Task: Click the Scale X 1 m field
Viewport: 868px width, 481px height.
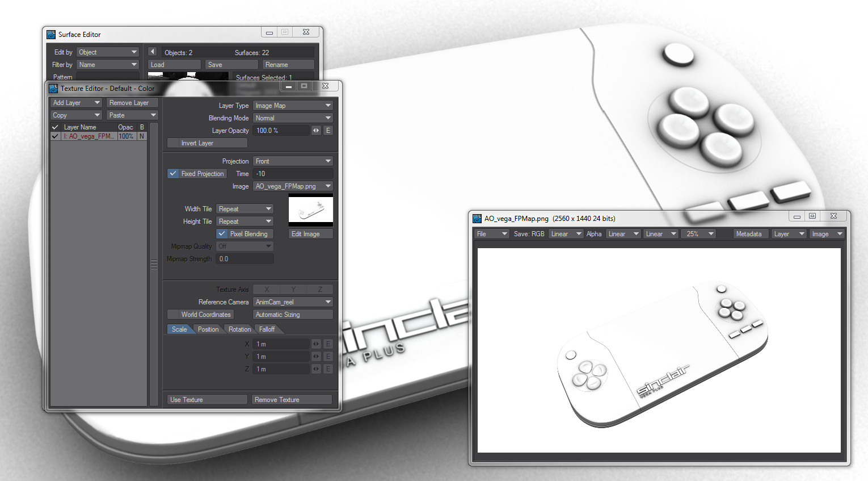Action: click(x=281, y=344)
